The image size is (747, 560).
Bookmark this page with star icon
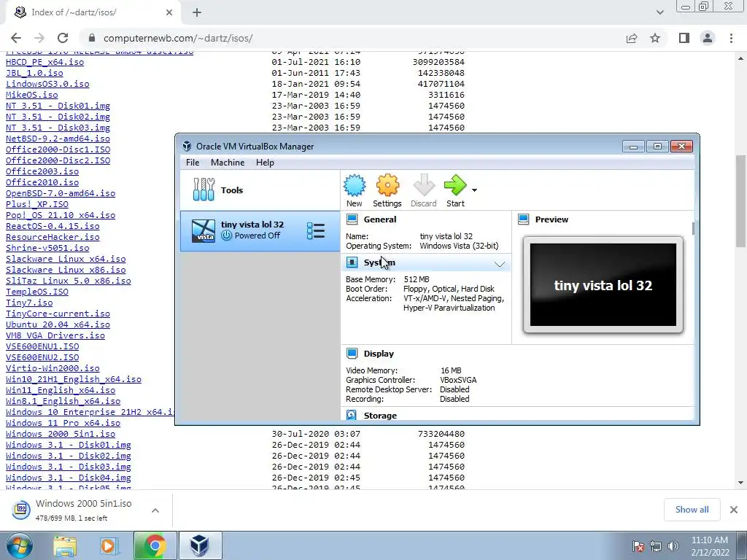pos(655,38)
